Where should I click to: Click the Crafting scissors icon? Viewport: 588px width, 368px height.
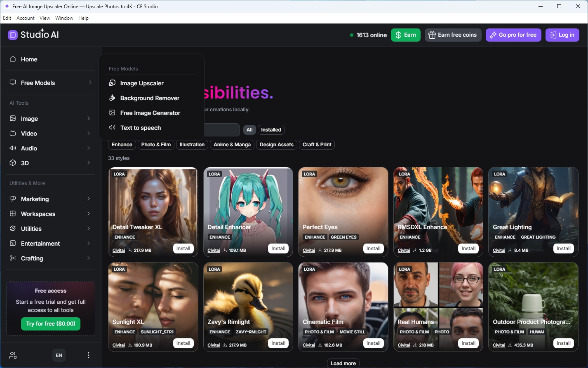(x=13, y=258)
